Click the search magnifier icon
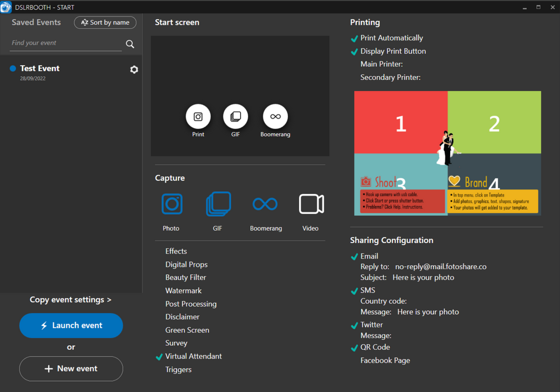Viewport: 560px width, 392px height. pyautogui.click(x=130, y=44)
